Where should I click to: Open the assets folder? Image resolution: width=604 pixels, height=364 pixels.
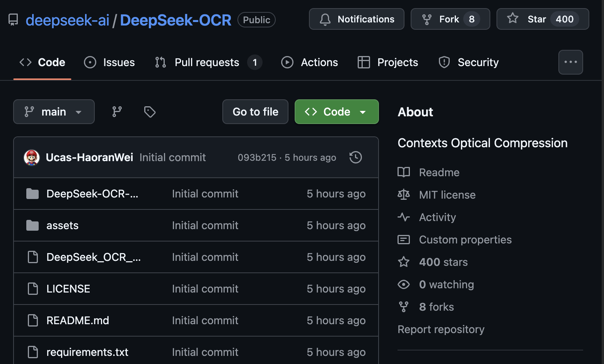click(62, 225)
